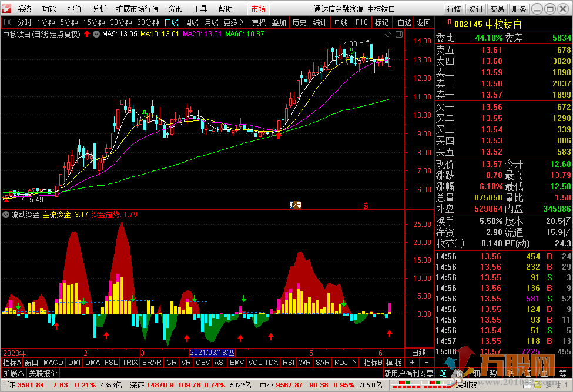The width and height of the screenshot is (573, 392).
Task: Switch indicator to KDJ
Action: [341, 363]
